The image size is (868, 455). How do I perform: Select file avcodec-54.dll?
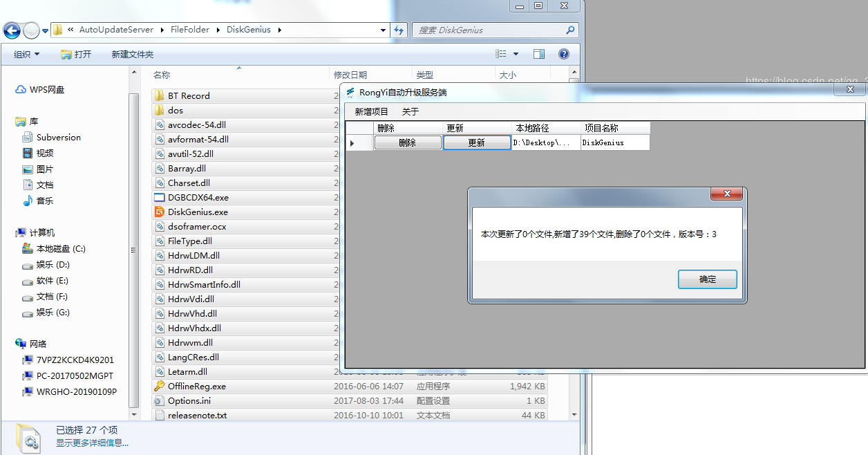click(x=196, y=124)
